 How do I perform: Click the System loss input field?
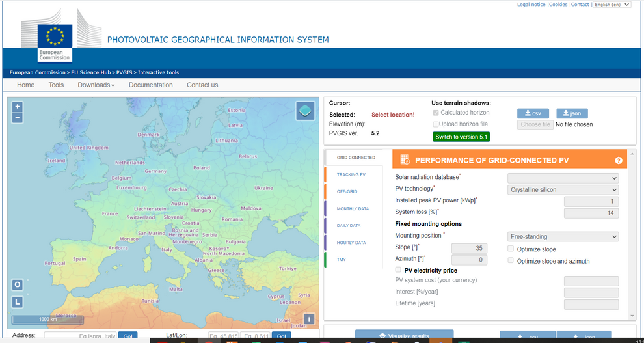point(591,213)
